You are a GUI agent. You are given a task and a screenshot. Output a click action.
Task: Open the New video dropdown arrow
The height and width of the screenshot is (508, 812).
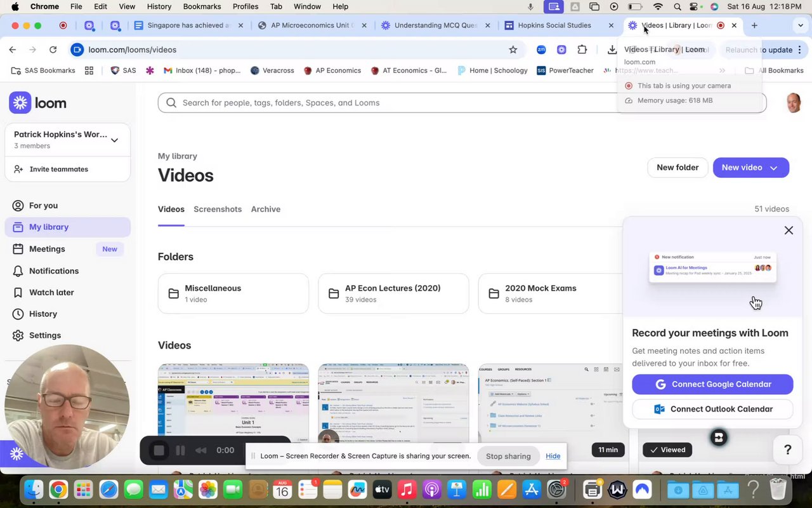point(774,168)
